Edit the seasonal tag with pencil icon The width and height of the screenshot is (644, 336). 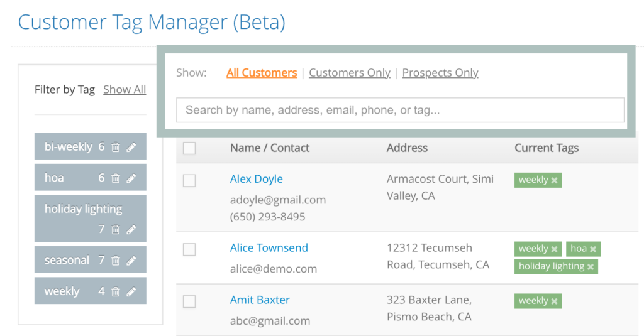(x=131, y=261)
